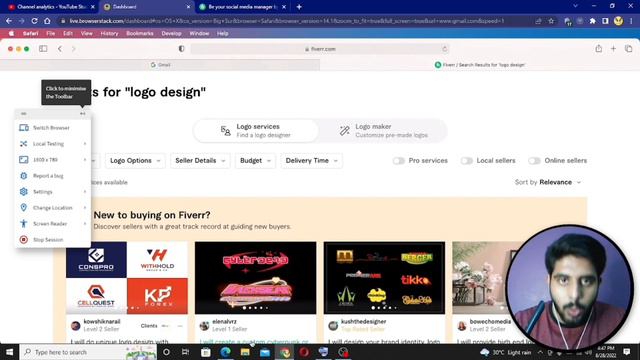Open the Develop menu
This screenshot has width=640, height=360.
click(171, 33)
